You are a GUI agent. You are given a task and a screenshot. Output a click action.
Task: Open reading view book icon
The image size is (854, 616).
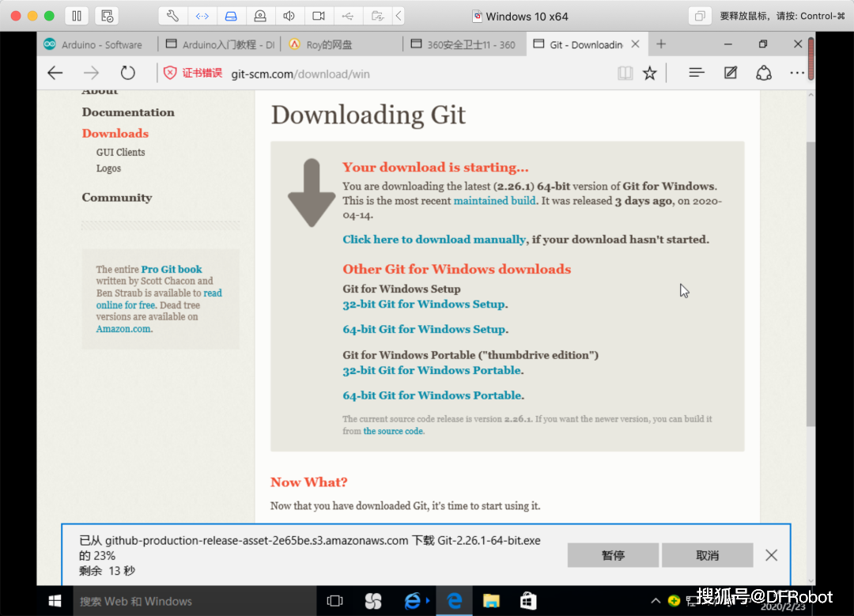[x=625, y=73]
